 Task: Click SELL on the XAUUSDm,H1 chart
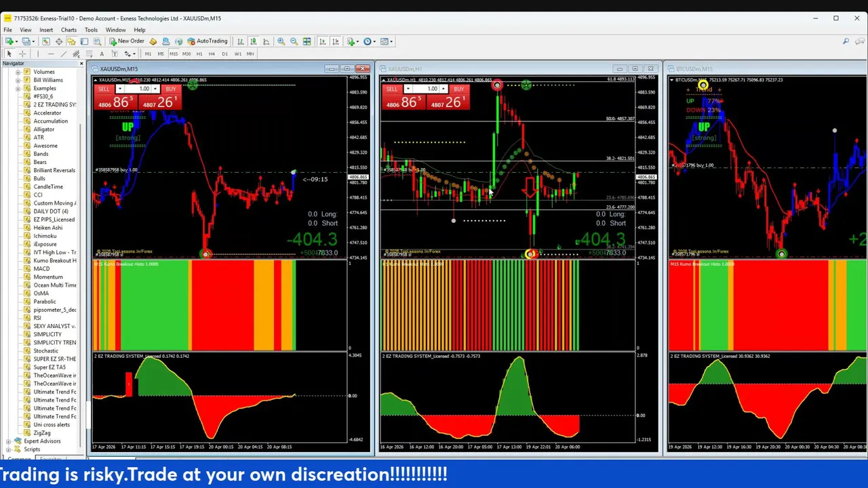tap(392, 89)
